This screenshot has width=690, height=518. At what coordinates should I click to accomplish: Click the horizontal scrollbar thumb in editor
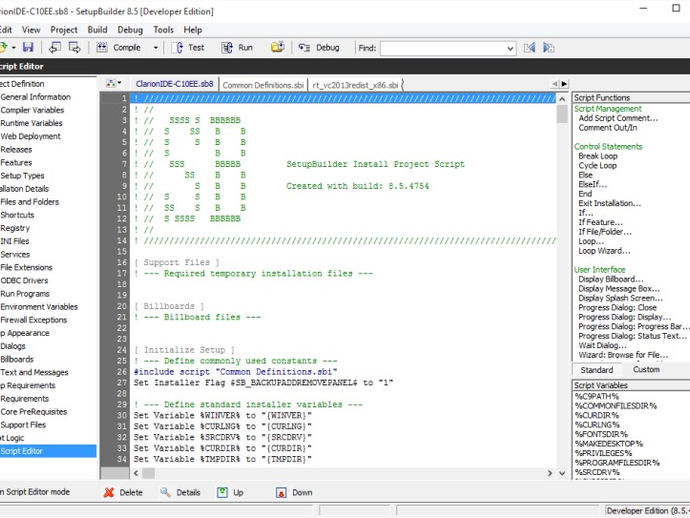(148, 473)
